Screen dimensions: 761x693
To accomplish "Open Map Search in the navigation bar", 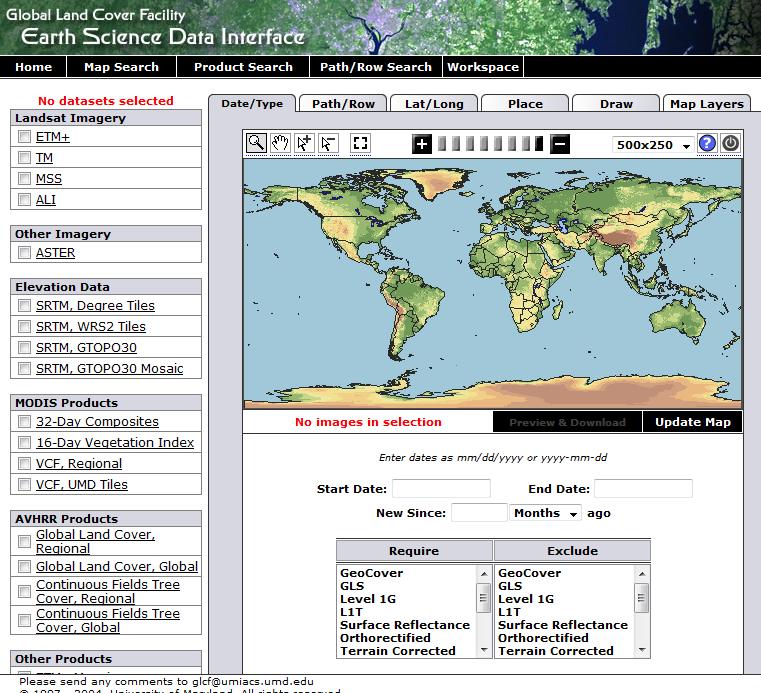I will coord(121,66).
